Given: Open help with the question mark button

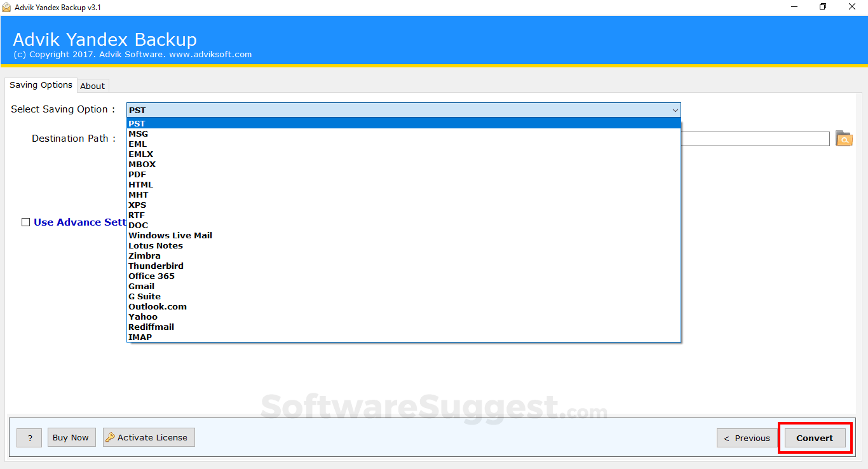Looking at the screenshot, I should [29, 437].
